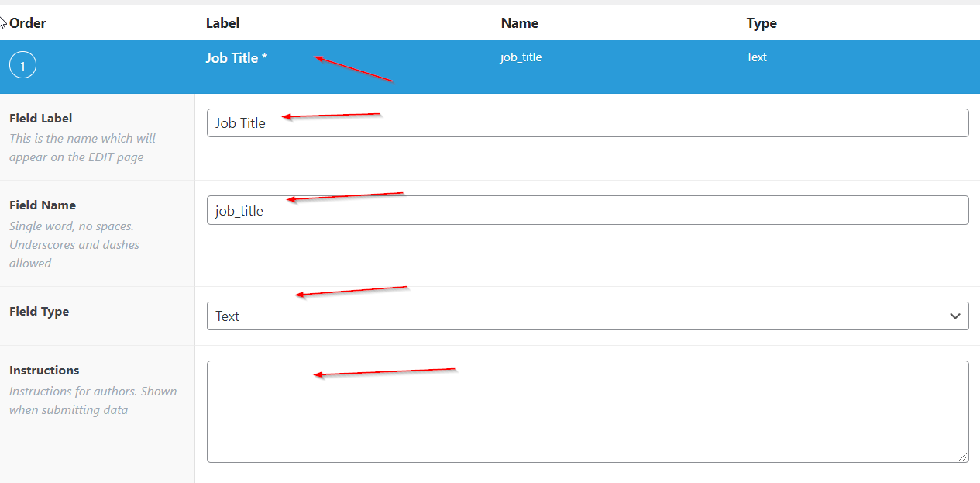This screenshot has width=980, height=483.
Task: Click the Field Label setting title
Action: pos(41,119)
